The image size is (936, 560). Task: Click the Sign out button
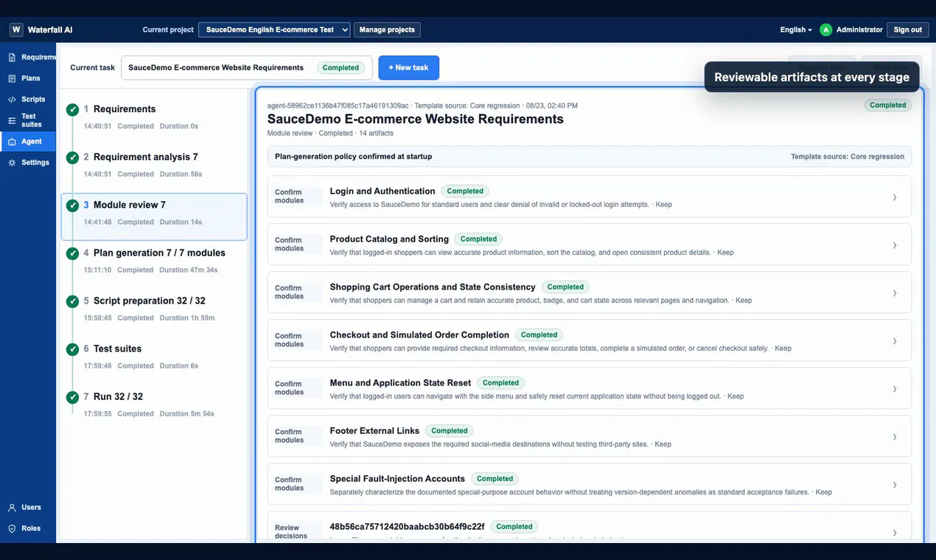(907, 29)
